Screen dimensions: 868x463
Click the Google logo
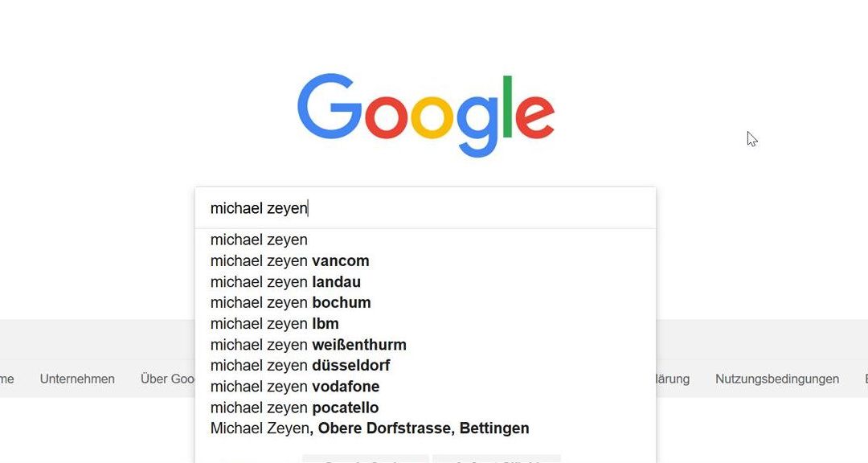426,115
